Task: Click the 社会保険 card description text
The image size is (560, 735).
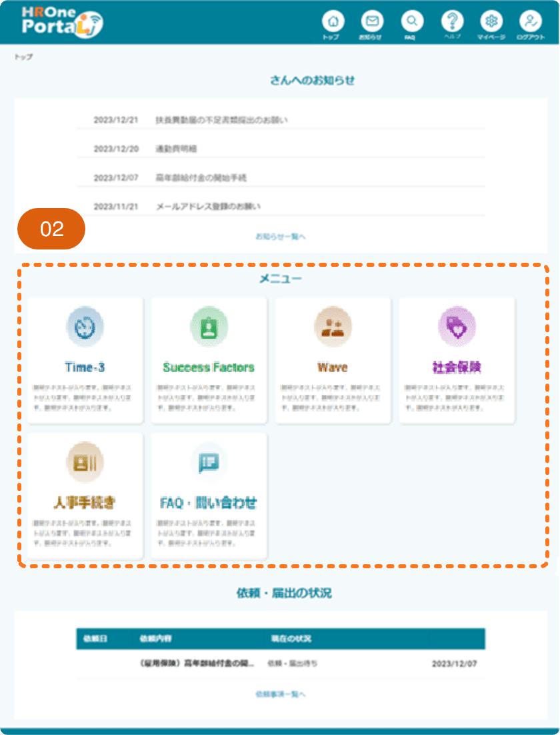Action: (455, 398)
